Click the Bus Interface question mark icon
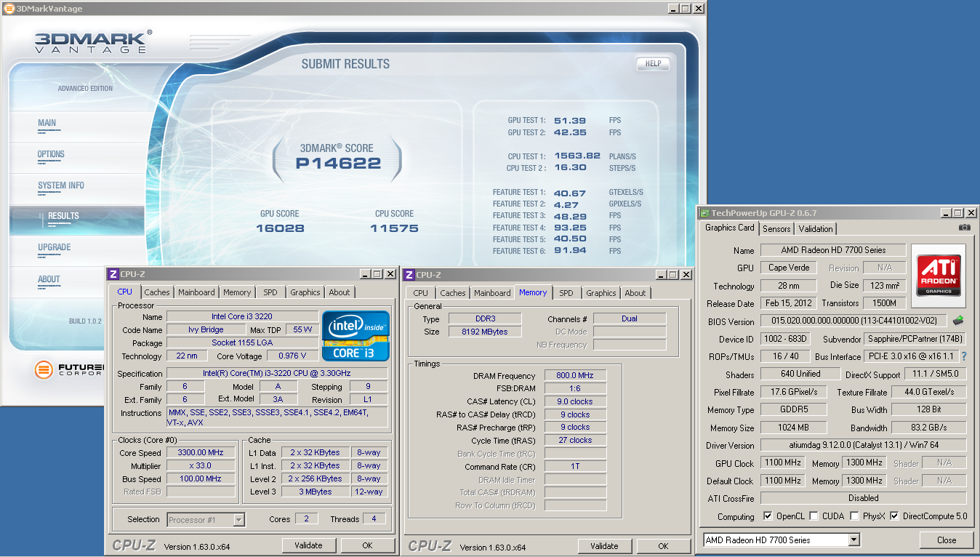The image size is (980, 557). tap(964, 356)
